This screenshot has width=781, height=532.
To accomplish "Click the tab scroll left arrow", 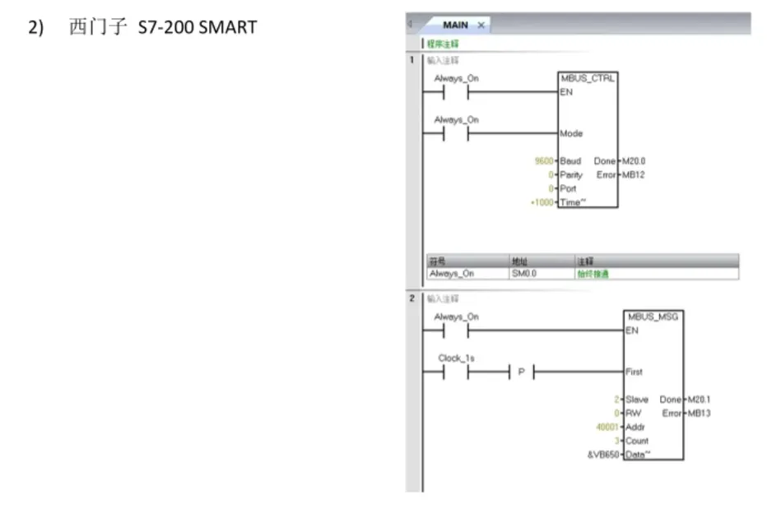I will click(x=410, y=25).
